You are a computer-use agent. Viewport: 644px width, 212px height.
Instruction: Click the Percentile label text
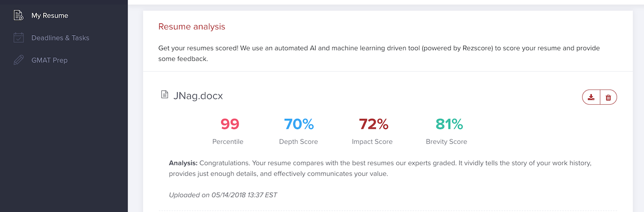(228, 141)
